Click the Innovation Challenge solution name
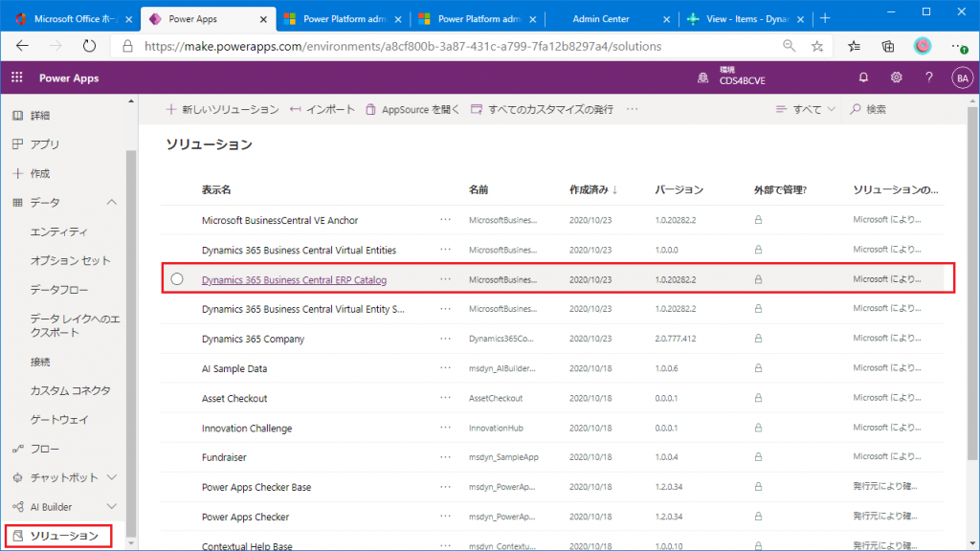 click(x=247, y=429)
